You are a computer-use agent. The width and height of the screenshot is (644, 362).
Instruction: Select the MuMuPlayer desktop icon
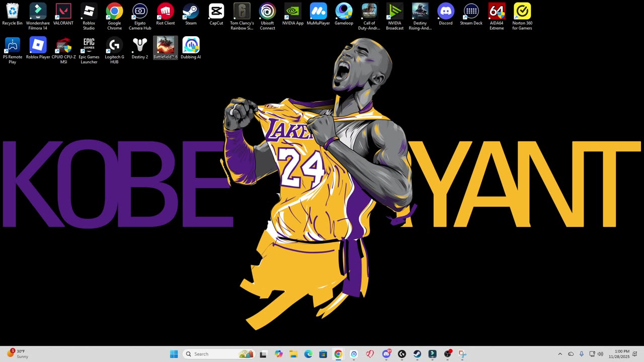[x=318, y=15]
